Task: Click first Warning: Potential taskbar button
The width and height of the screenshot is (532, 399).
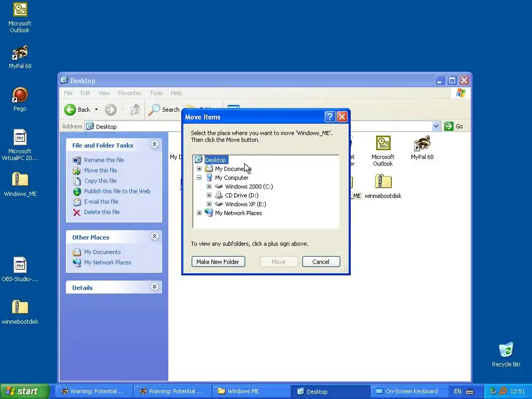Action: tap(94, 391)
